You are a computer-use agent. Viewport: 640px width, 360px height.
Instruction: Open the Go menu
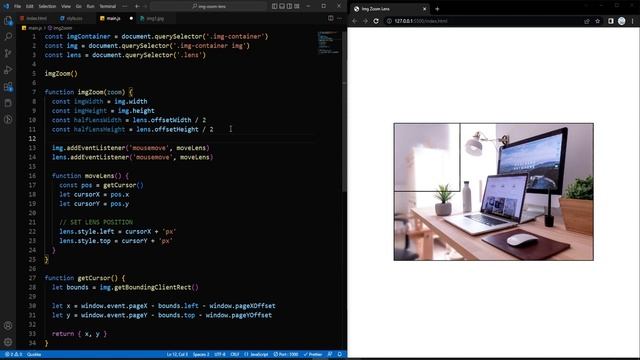(79, 6)
